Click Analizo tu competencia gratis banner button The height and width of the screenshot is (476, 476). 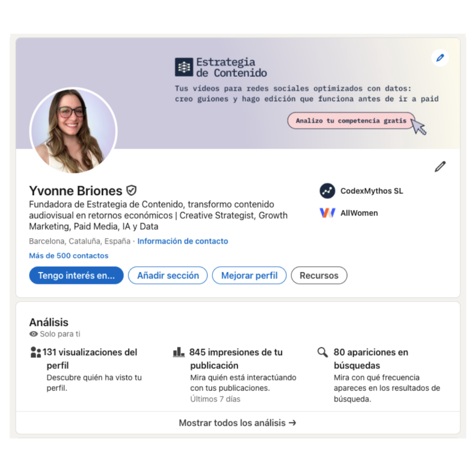coord(351,120)
